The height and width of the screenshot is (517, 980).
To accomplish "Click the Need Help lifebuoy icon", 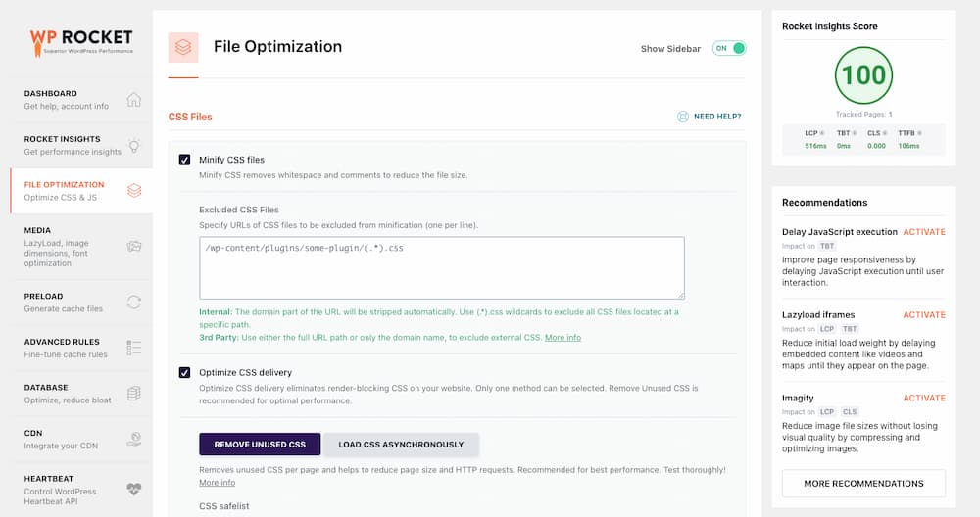I will [682, 117].
